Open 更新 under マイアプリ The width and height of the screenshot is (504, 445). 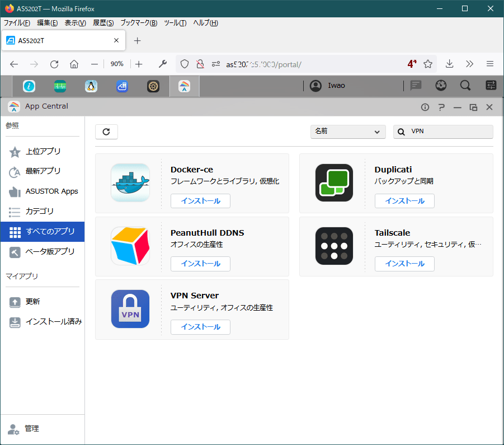tap(43, 302)
